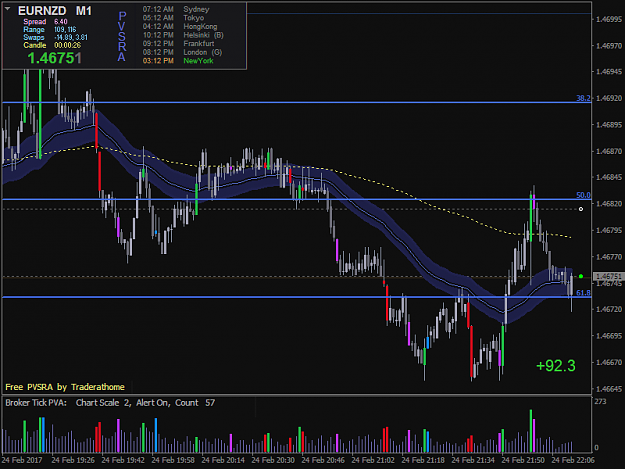This screenshot has width=625, height=469.
Task: Select the 50.0 Fibonacci level label
Action: point(583,195)
